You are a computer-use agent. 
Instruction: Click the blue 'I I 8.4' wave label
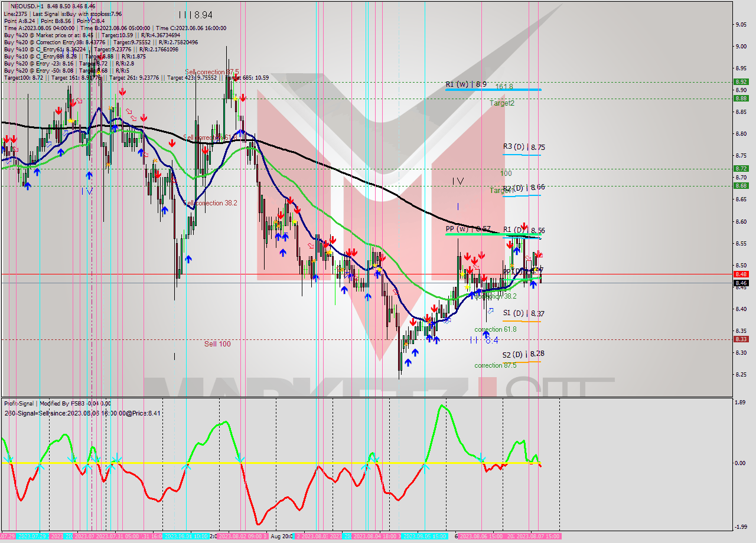tap(484, 341)
